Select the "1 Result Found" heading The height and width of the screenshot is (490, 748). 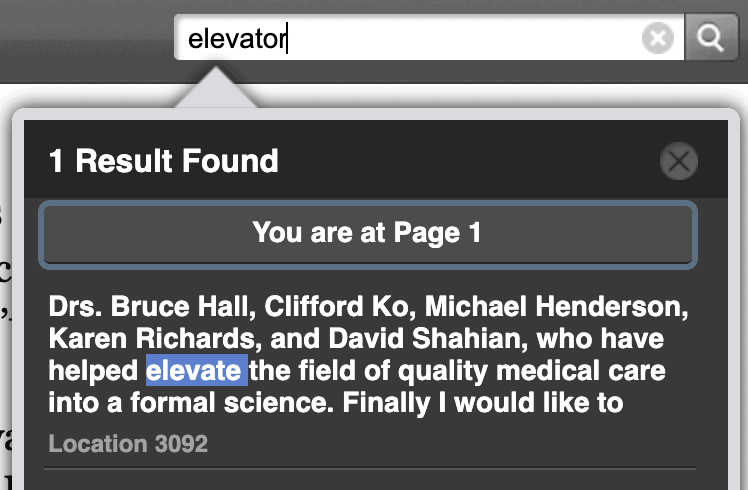point(164,161)
